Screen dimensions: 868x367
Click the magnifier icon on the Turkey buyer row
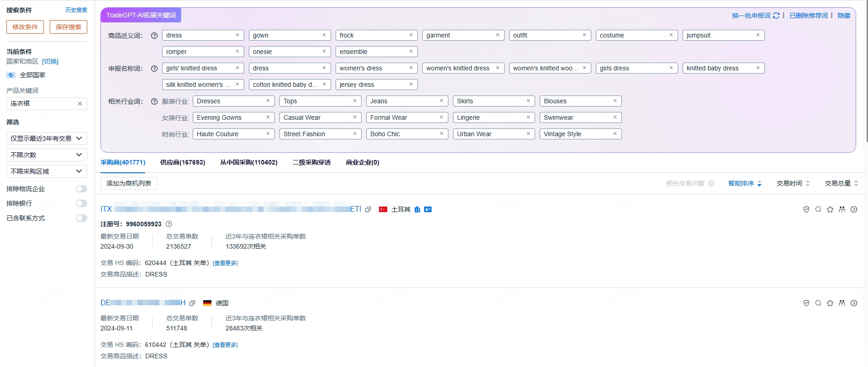[818, 209]
